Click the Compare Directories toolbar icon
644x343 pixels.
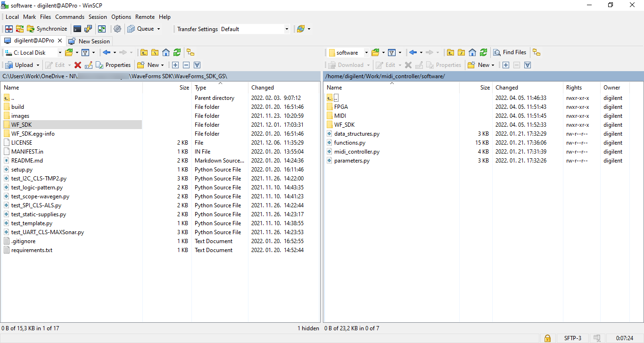[x=9, y=29]
